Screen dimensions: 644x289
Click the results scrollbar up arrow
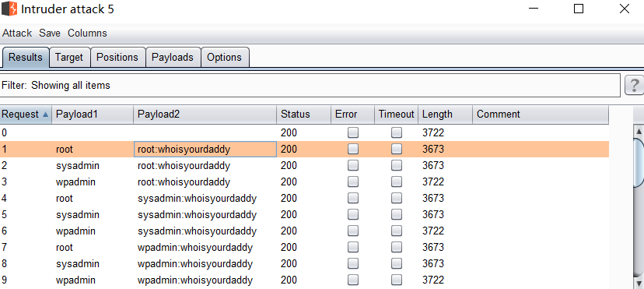(639, 132)
